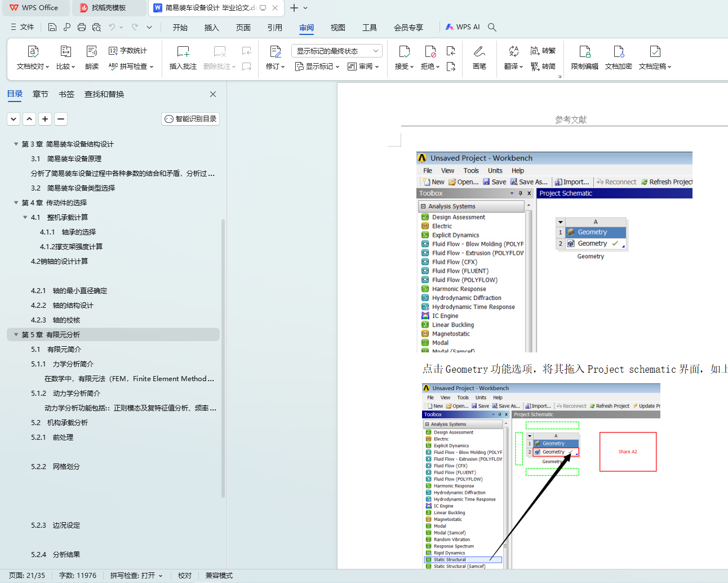Switch to the 章节 sidebar tab
The height and width of the screenshot is (583, 728).
click(41, 94)
